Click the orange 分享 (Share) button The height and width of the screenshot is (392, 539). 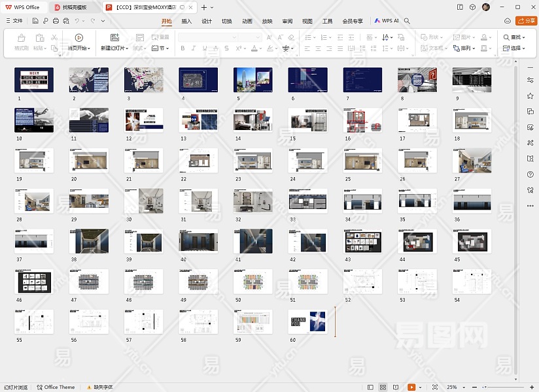tap(526, 21)
